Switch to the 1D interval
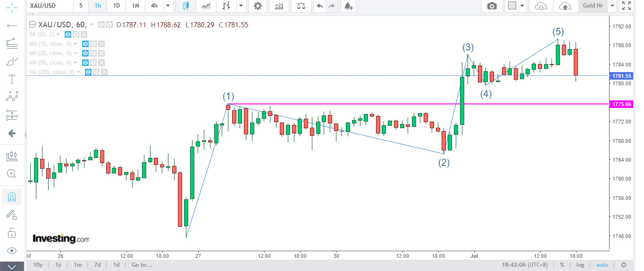644x271 pixels. click(x=116, y=6)
